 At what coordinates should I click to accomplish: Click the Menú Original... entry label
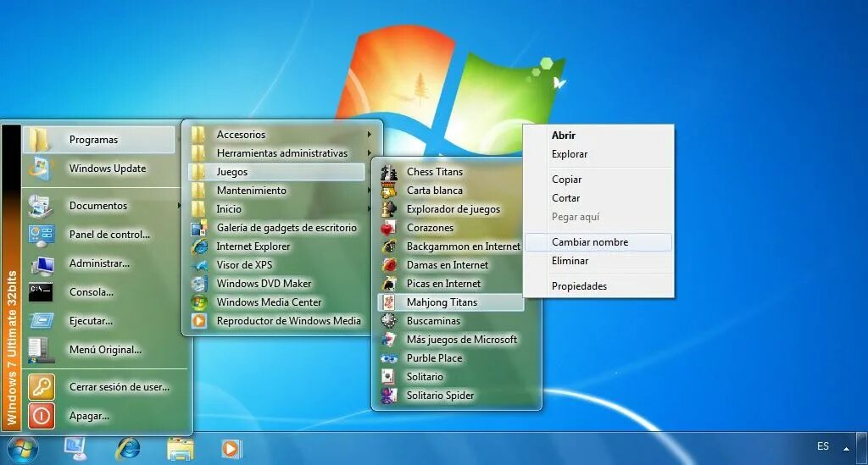105,350
